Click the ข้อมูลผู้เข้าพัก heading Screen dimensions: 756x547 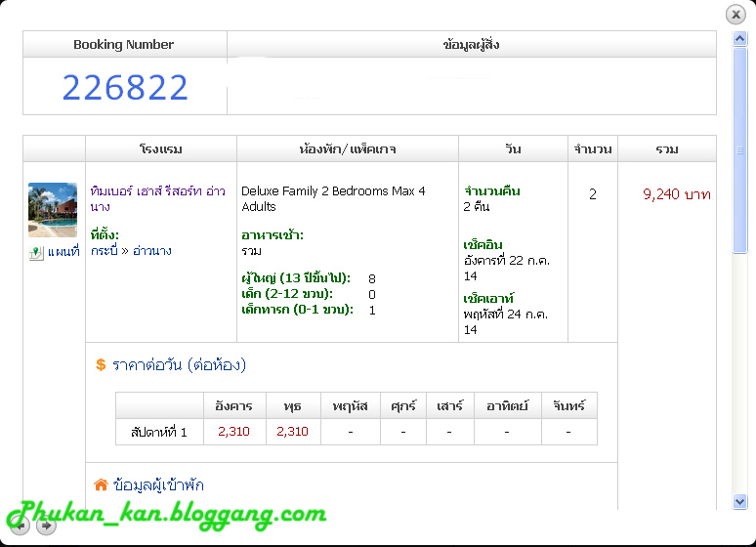[x=158, y=484]
